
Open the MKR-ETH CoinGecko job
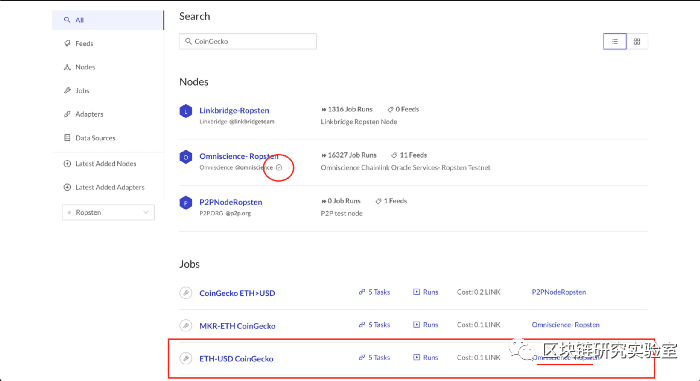pos(237,326)
